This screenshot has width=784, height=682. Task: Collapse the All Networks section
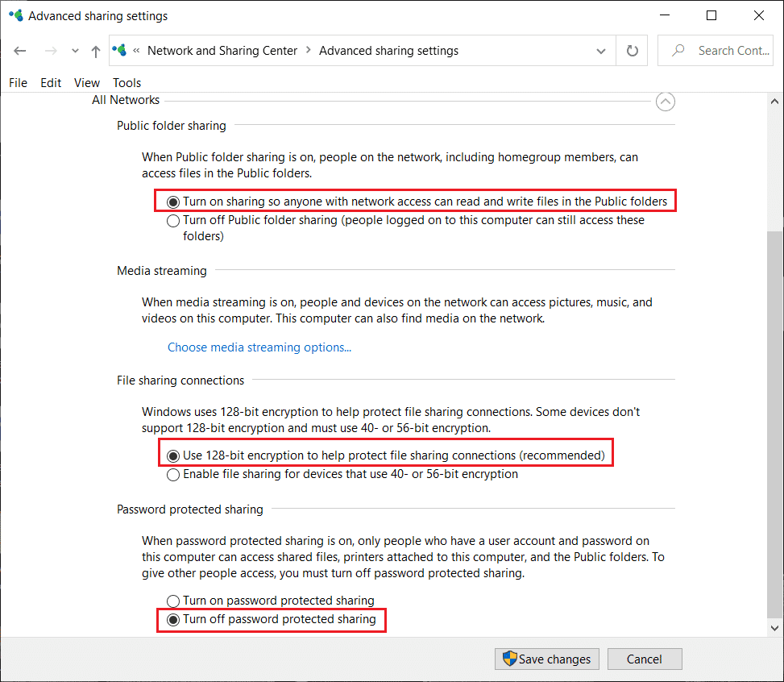[x=665, y=102]
